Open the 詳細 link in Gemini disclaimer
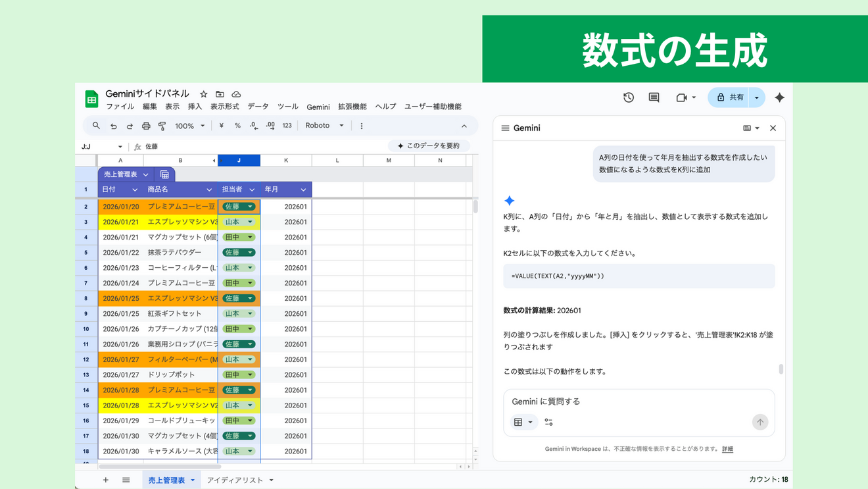Image resolution: width=868 pixels, height=489 pixels. [x=727, y=449]
